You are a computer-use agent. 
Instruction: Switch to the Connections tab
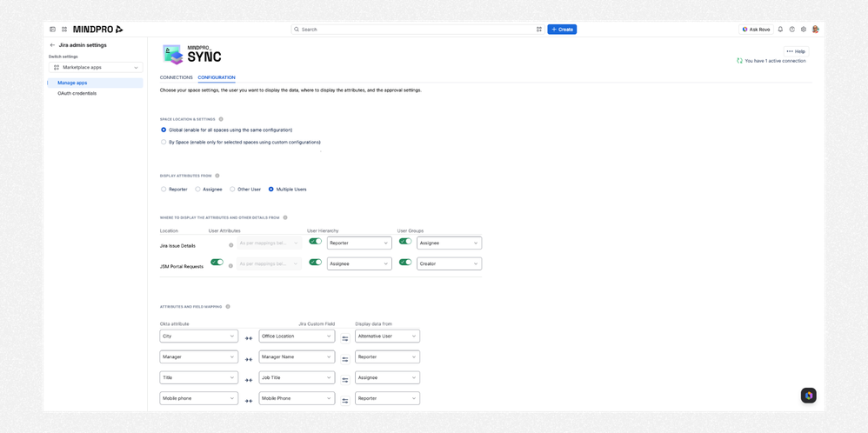[x=176, y=77]
